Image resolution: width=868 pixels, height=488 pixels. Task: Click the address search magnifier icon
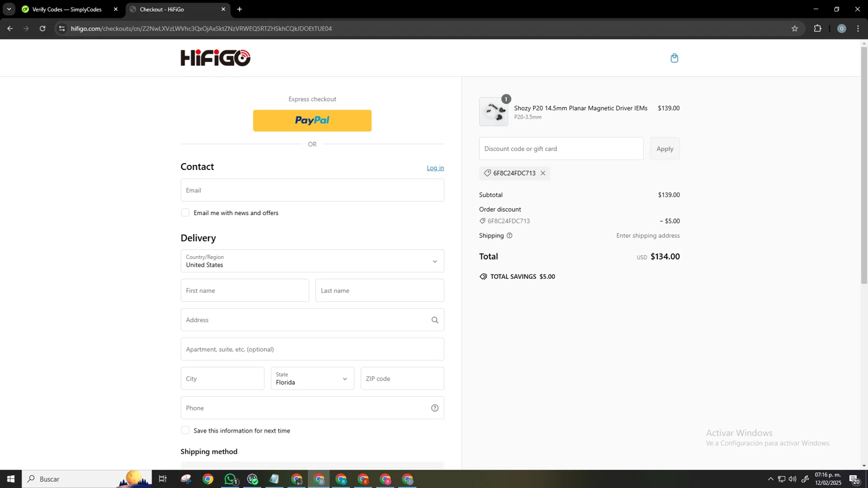(x=435, y=320)
